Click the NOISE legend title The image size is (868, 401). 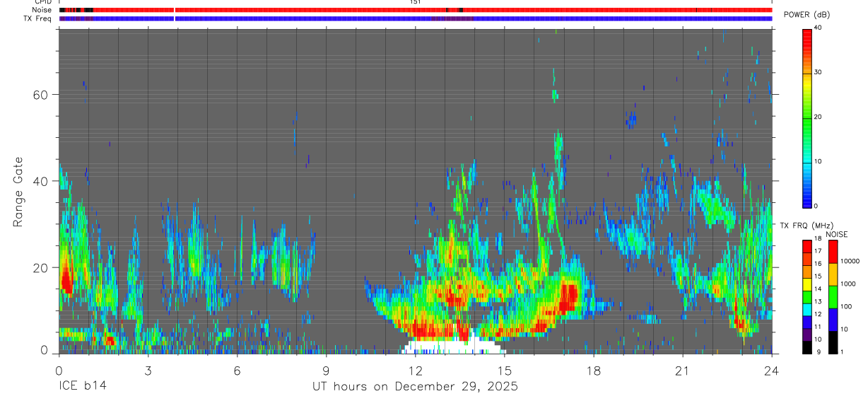coord(837,234)
